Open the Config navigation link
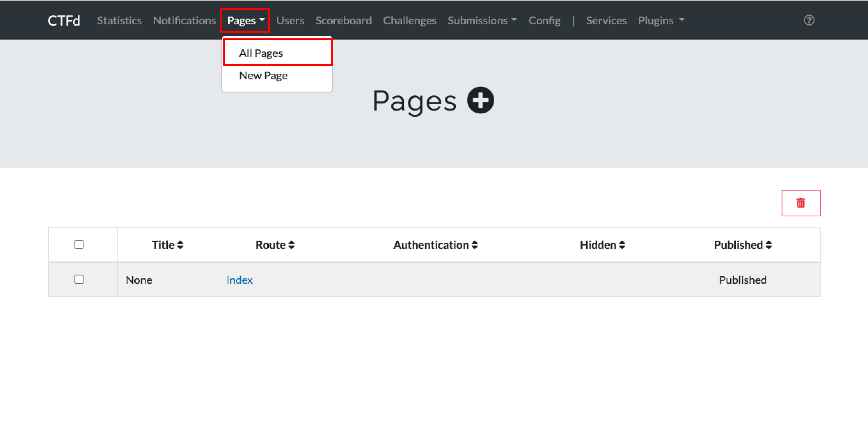Viewport: 868px width, 422px height. click(544, 21)
